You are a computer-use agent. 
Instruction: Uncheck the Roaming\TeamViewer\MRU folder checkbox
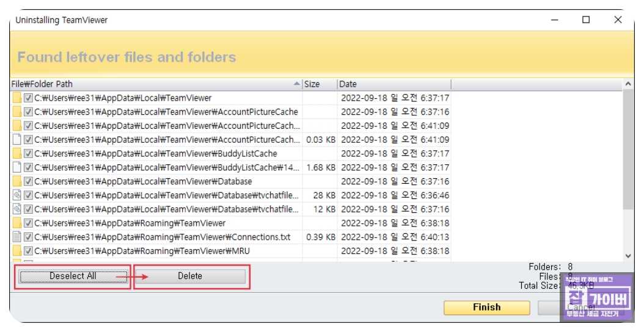coord(28,251)
